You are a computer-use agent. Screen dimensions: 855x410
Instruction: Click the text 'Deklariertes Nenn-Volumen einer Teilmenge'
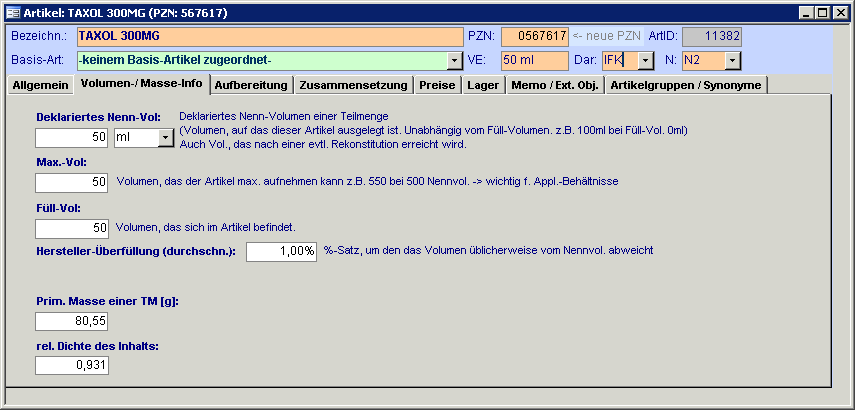coord(284,116)
